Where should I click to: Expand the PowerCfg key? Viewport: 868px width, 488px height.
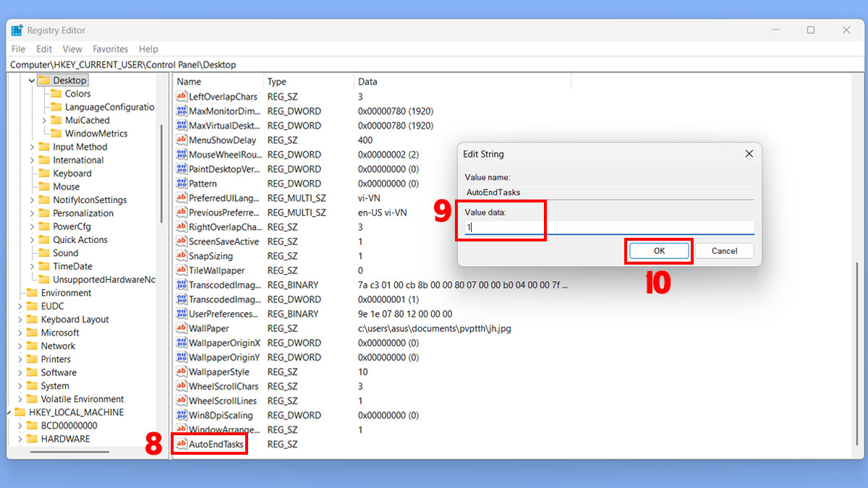32,226
